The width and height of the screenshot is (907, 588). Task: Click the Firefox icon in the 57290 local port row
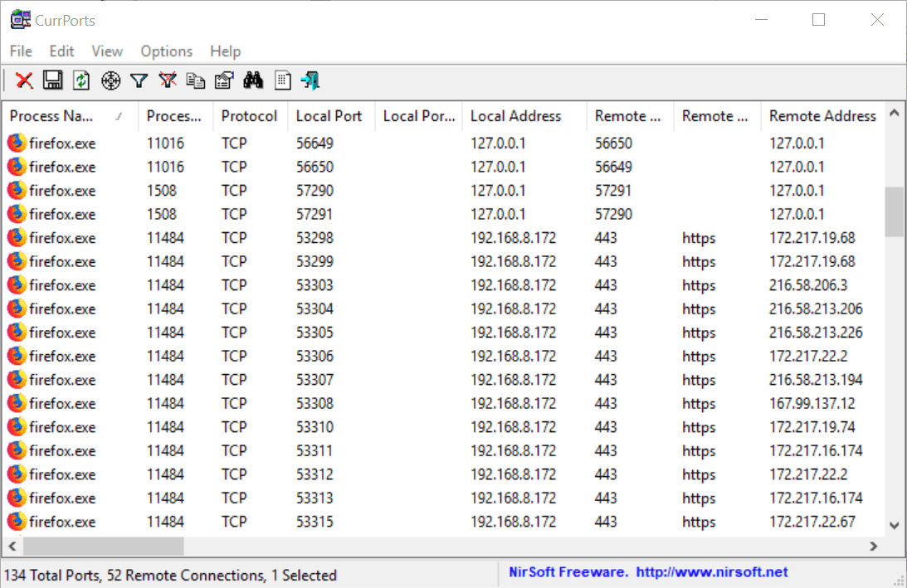pyautogui.click(x=17, y=190)
